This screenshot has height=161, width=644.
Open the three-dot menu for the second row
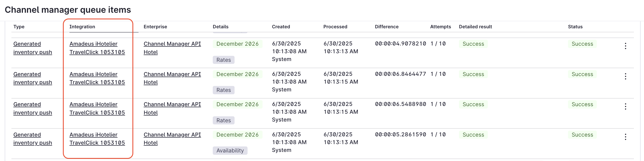click(625, 76)
